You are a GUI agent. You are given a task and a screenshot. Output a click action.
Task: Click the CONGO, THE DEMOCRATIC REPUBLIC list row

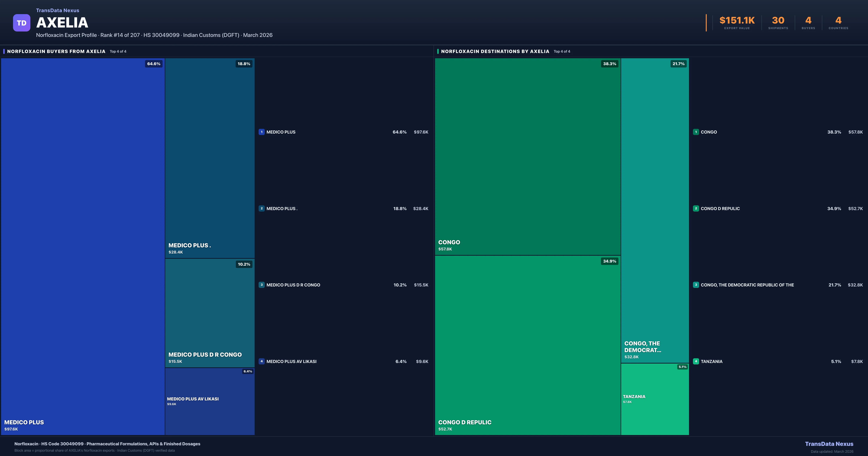click(747, 285)
